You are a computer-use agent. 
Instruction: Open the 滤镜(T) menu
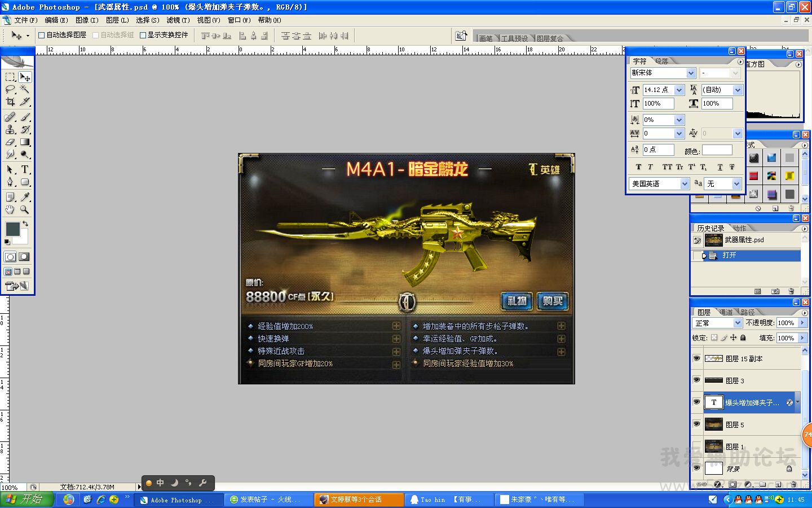coord(178,20)
